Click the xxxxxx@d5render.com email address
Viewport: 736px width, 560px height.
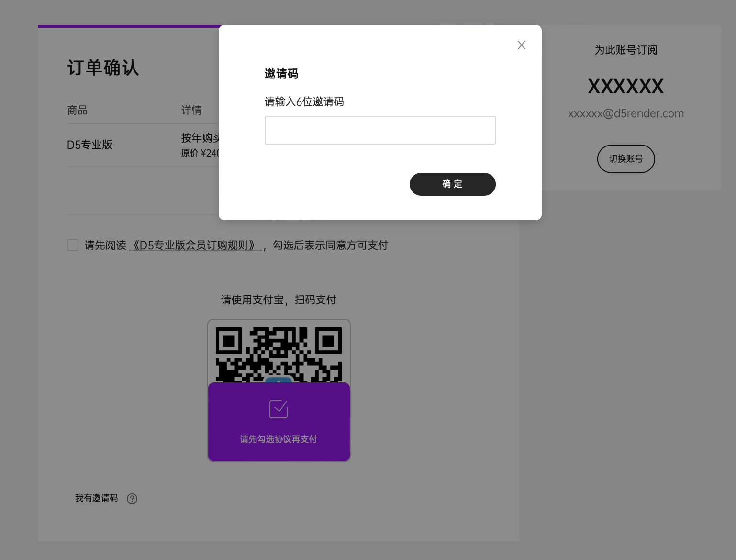coord(625,114)
